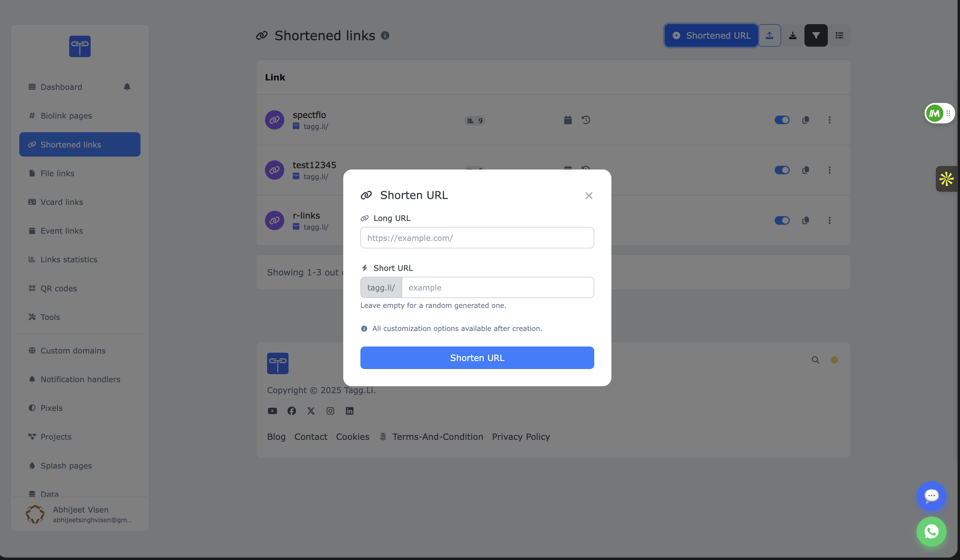The height and width of the screenshot is (560, 960).
Task: Disable the spectflo link toggle
Action: click(782, 120)
